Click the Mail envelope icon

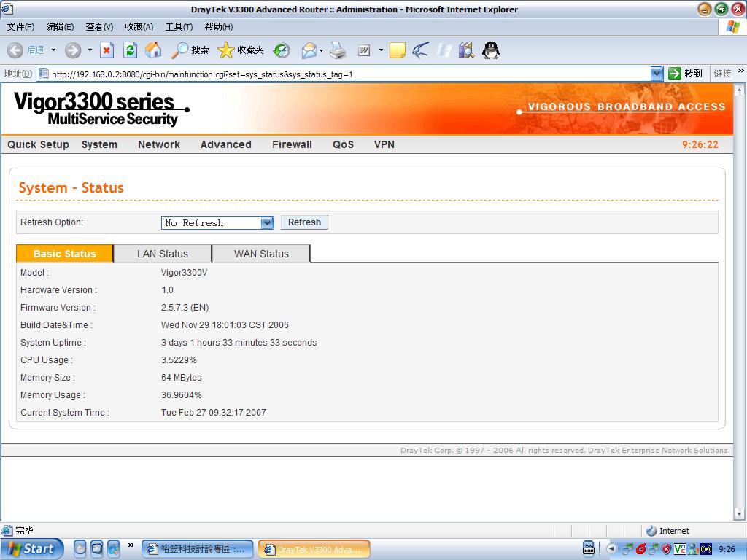tap(309, 50)
